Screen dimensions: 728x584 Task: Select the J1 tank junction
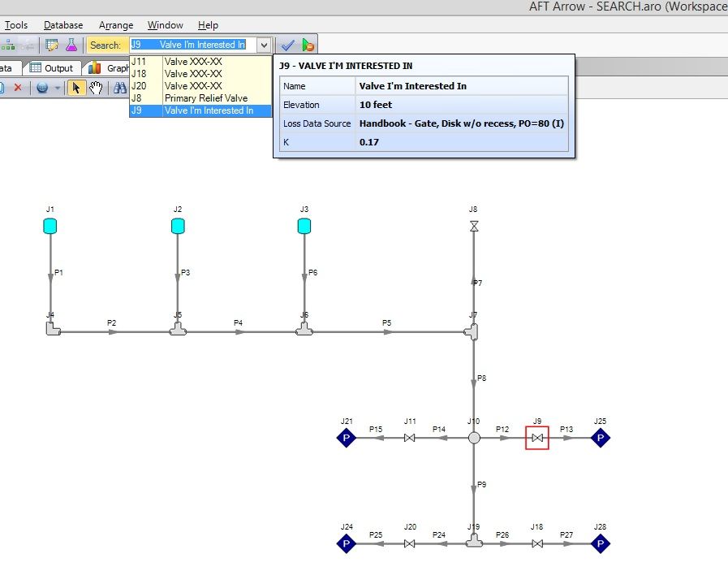pos(50,227)
